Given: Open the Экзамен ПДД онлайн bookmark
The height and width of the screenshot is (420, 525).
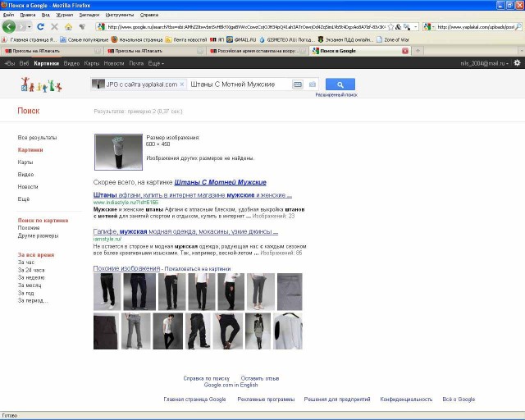Looking at the screenshot, I should (345, 39).
